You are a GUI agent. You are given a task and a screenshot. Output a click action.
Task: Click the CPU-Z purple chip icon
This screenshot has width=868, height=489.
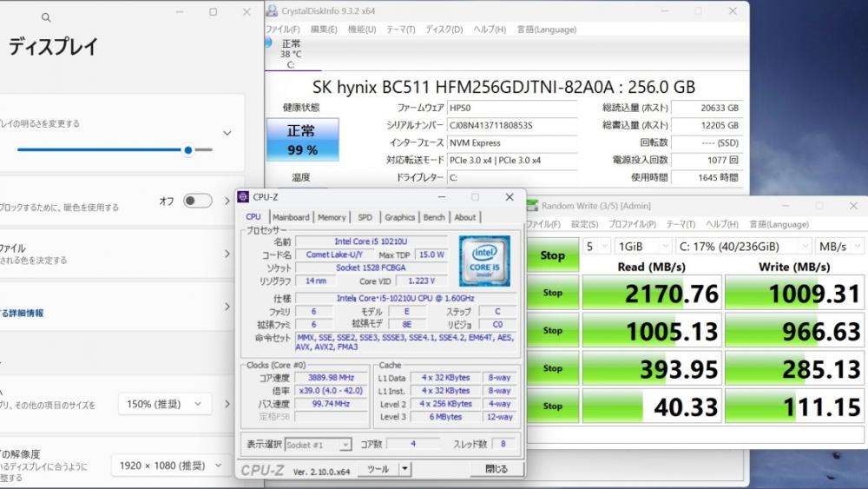[243, 197]
